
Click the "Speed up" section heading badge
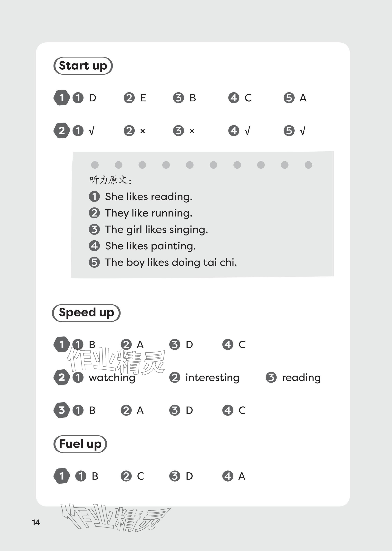click(x=86, y=313)
